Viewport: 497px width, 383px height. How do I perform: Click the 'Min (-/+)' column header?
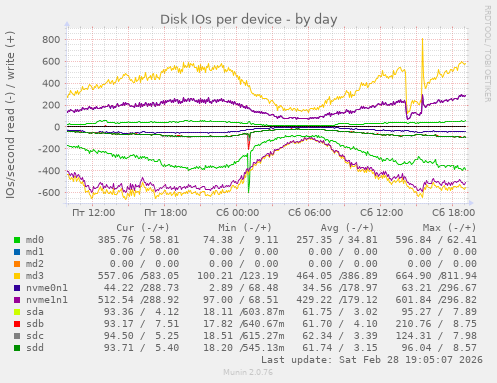245,228
